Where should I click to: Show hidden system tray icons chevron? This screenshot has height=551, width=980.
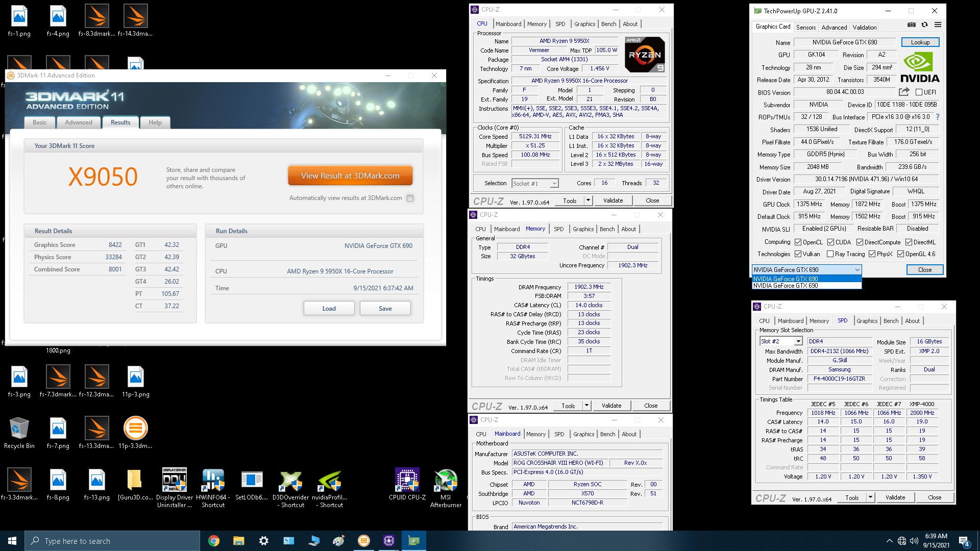(889, 541)
